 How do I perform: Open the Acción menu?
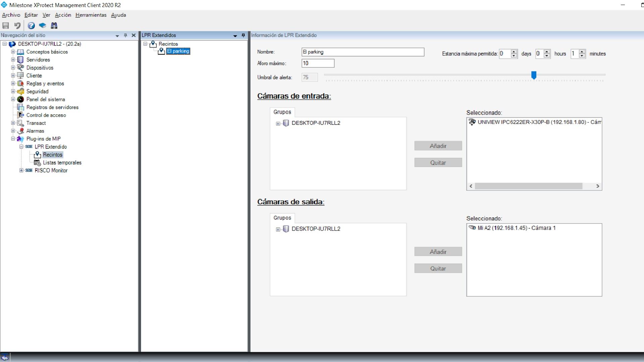63,15
